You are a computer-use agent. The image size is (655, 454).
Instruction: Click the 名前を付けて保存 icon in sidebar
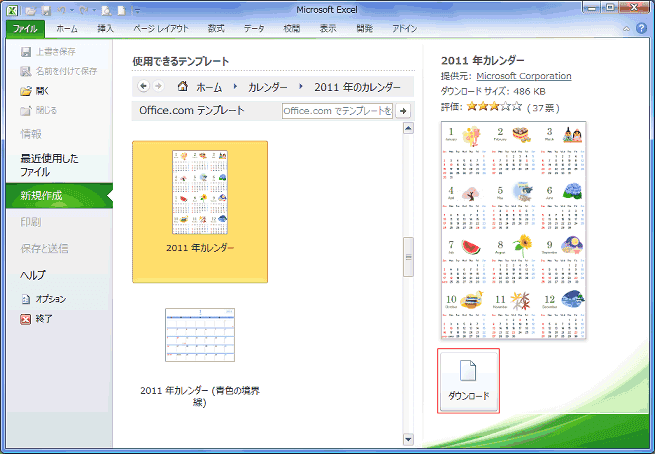point(26,71)
